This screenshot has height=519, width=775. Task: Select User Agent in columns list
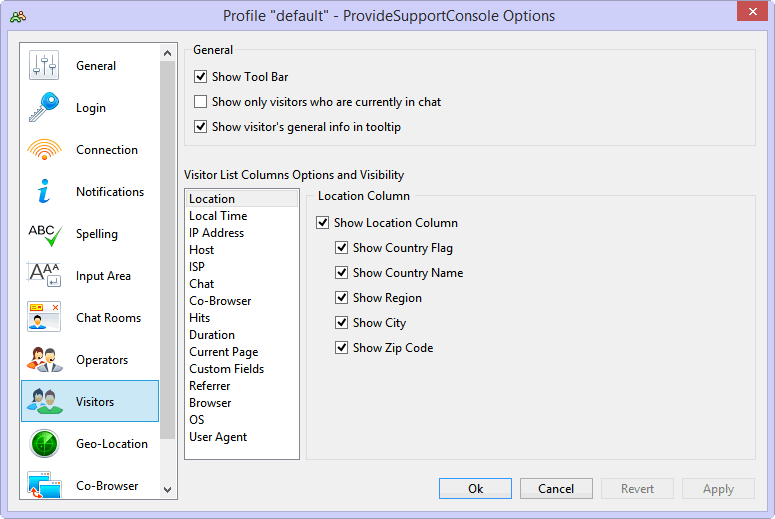point(242,437)
